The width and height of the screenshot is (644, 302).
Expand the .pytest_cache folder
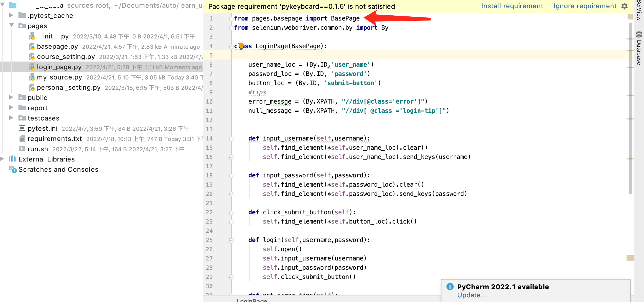11,15
